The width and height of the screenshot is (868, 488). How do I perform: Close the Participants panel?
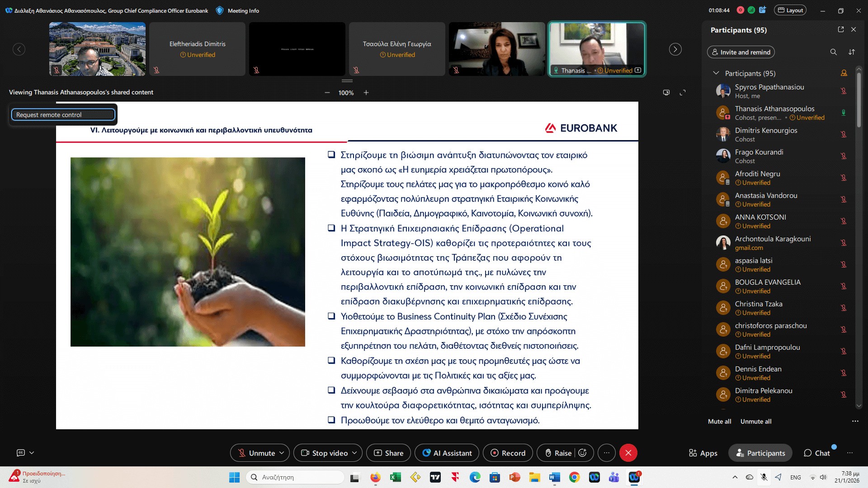click(854, 29)
